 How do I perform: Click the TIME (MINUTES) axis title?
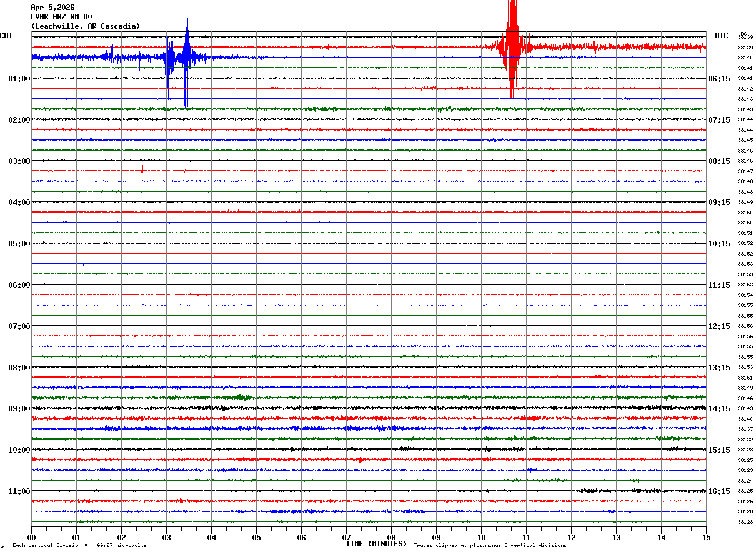pyautogui.click(x=377, y=544)
